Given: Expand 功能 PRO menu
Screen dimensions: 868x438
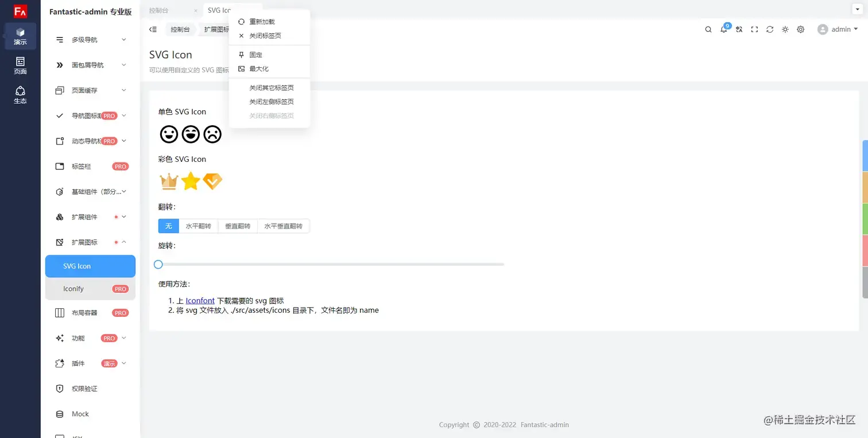Looking at the screenshot, I should (x=92, y=338).
